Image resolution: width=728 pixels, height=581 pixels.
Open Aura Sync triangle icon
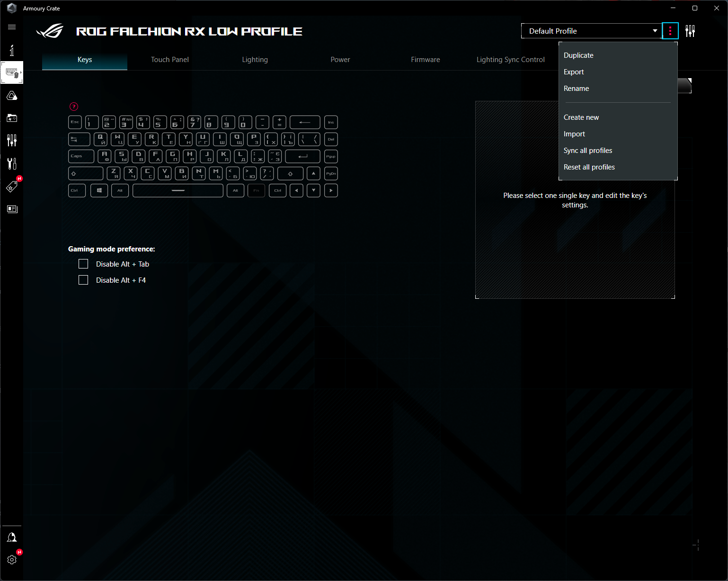(x=12, y=96)
